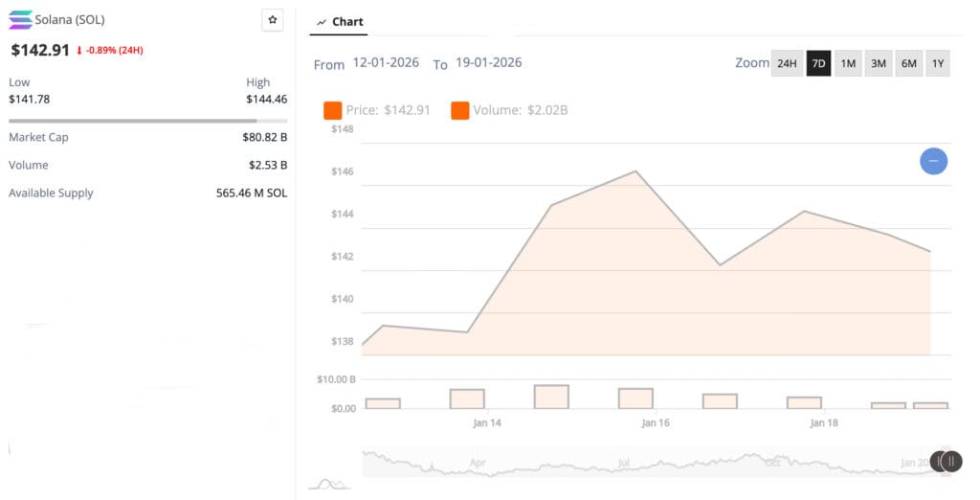980x500 pixels.
Task: Toggle the Volume series legend swatch
Action: [459, 110]
